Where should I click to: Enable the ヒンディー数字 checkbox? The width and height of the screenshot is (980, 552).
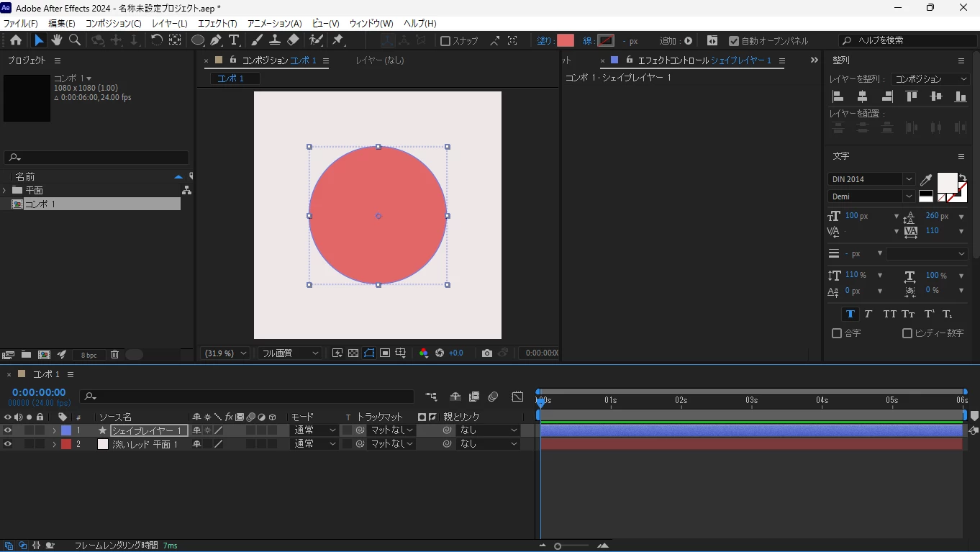tap(907, 333)
